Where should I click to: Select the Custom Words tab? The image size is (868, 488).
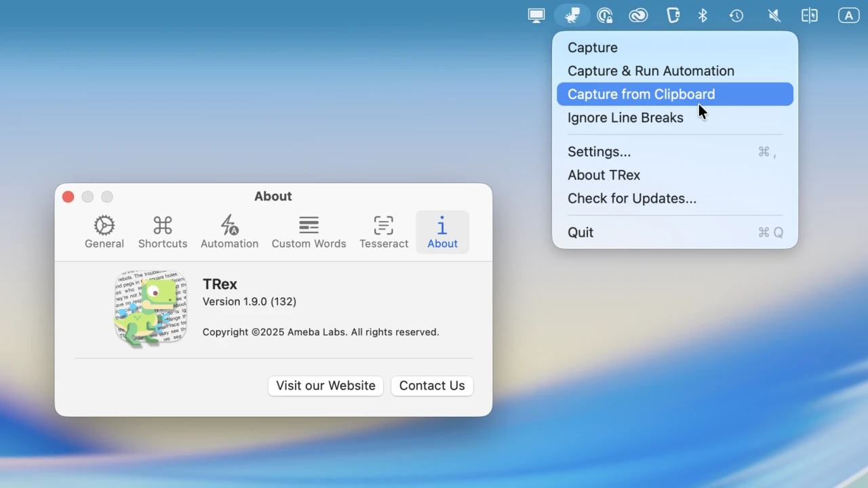tap(309, 232)
